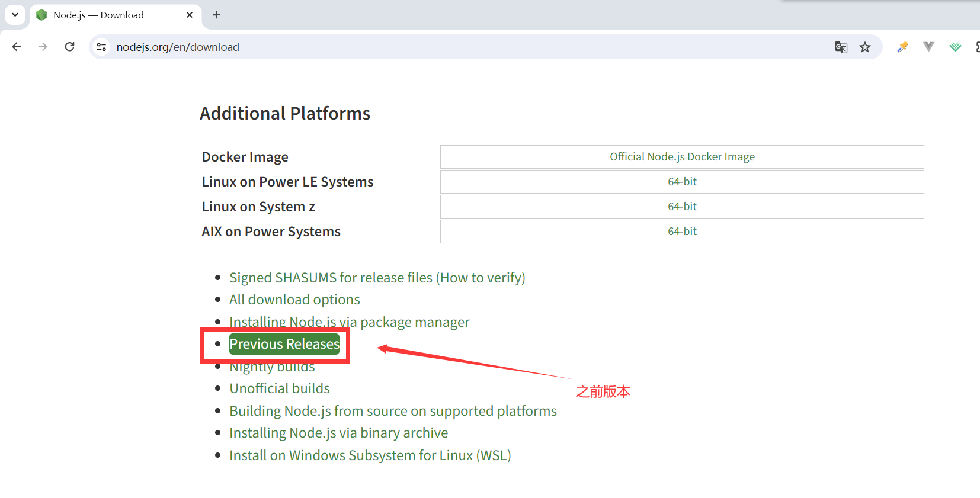
Task: Open All download options link
Action: click(294, 300)
